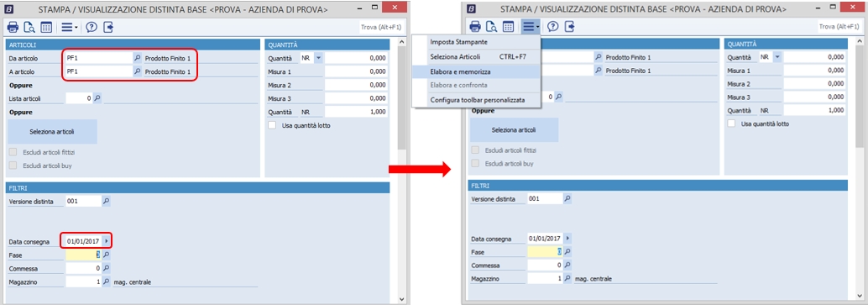Click Versione distinta field 001, left window
This screenshot has width=868, height=305.
pyautogui.click(x=83, y=202)
